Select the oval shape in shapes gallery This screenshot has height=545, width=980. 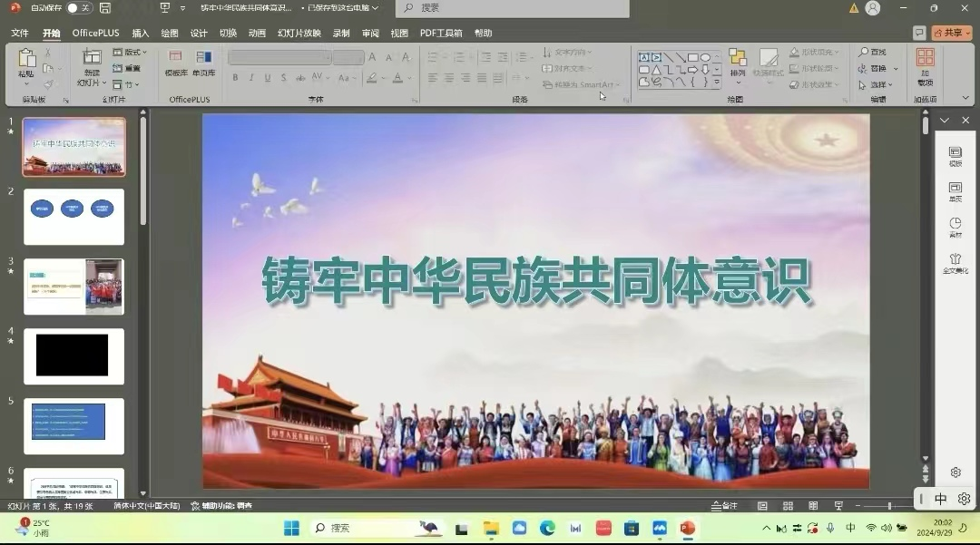705,57
